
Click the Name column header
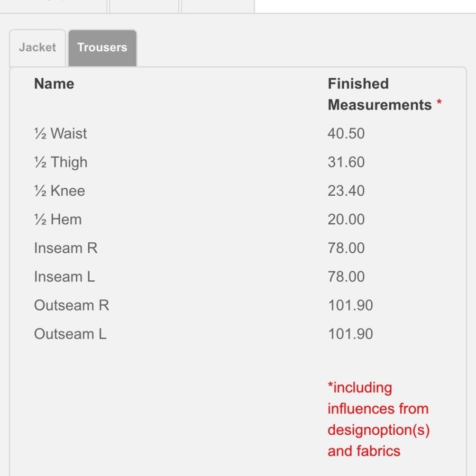click(x=54, y=84)
